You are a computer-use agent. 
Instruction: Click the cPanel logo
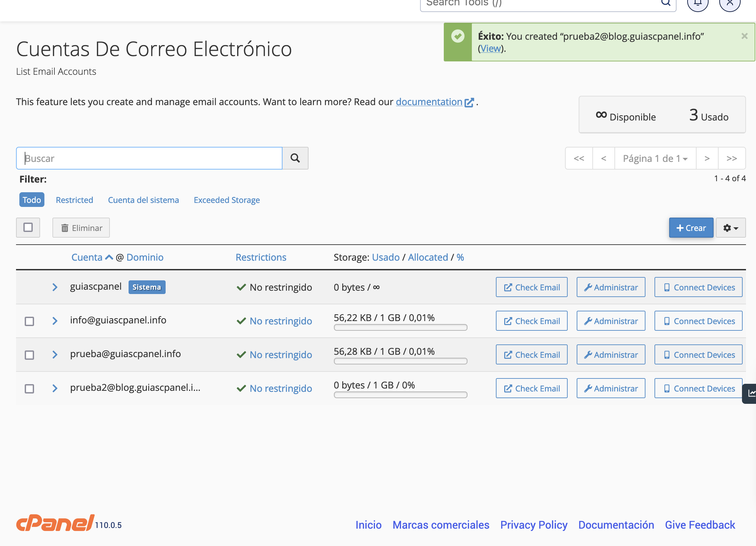[x=55, y=523]
